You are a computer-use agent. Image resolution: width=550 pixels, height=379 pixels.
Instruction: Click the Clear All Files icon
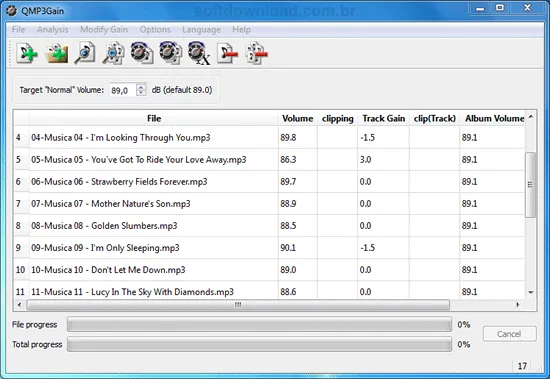pyautogui.click(x=257, y=53)
